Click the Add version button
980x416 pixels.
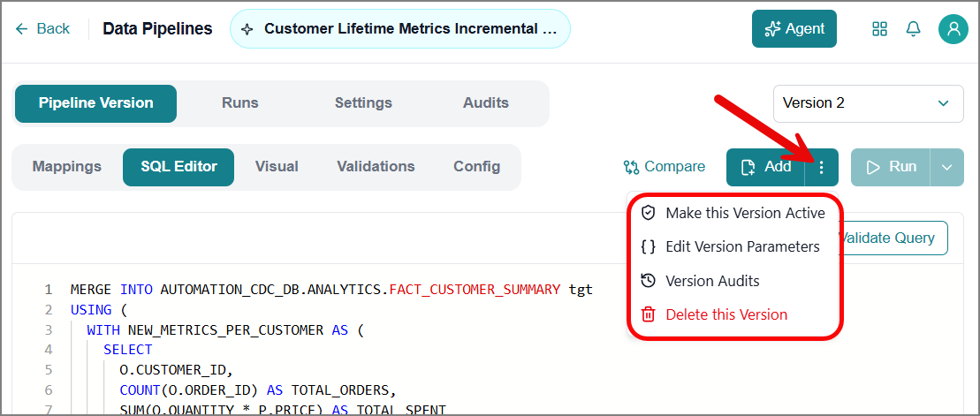coord(765,167)
